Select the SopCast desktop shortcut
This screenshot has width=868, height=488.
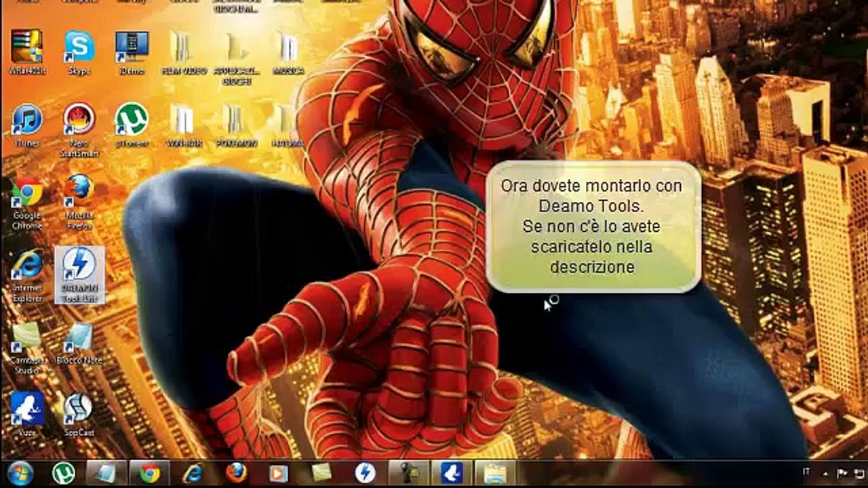point(79,413)
